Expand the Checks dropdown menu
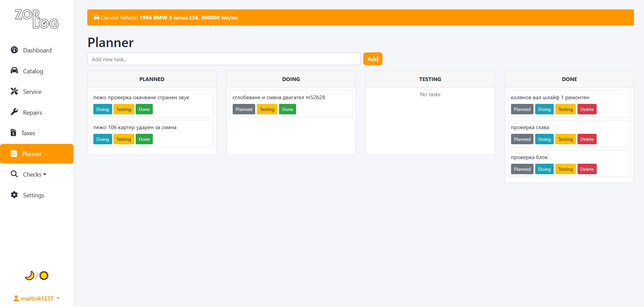The height and width of the screenshot is (307, 644). (34, 174)
